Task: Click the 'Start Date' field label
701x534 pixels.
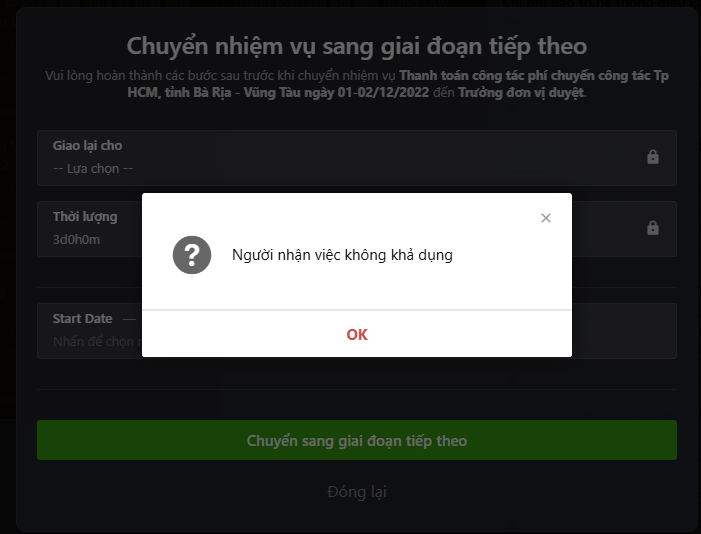Action: point(82,318)
